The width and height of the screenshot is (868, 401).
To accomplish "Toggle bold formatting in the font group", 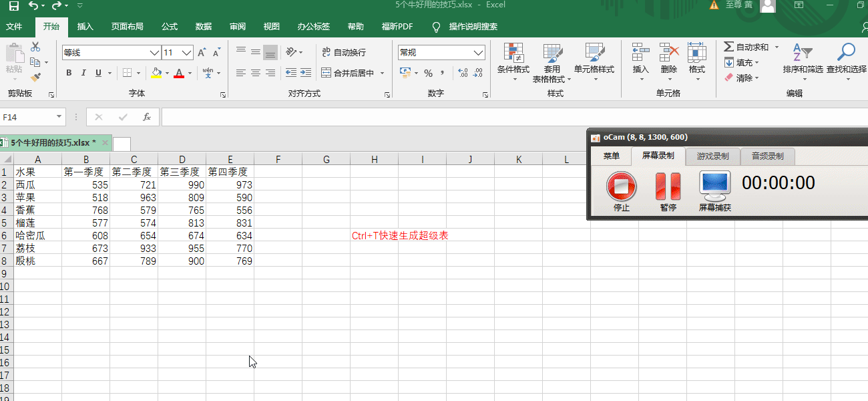I will point(69,72).
